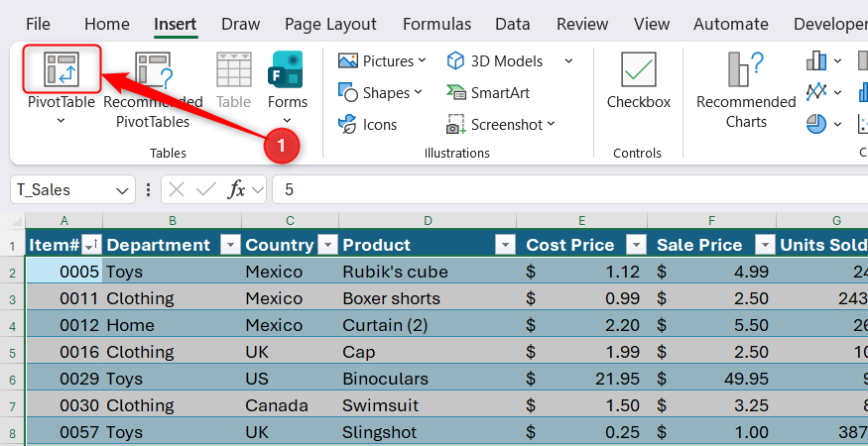Click the Insert Function fx icon
This screenshot has height=446, width=868.
pos(236,190)
